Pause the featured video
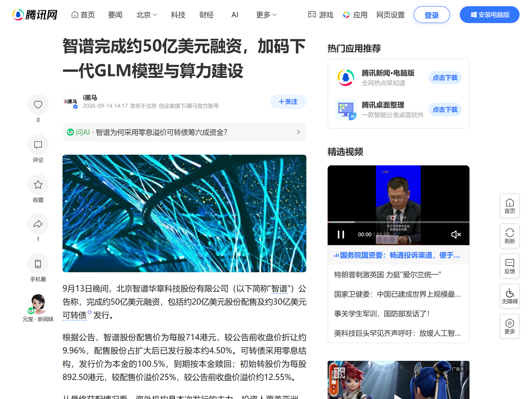This screenshot has height=399, width=532. 341,234
